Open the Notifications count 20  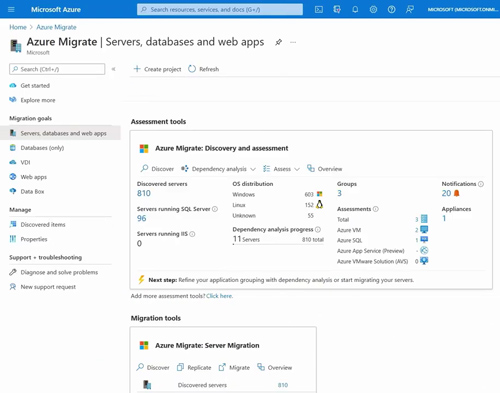click(446, 193)
